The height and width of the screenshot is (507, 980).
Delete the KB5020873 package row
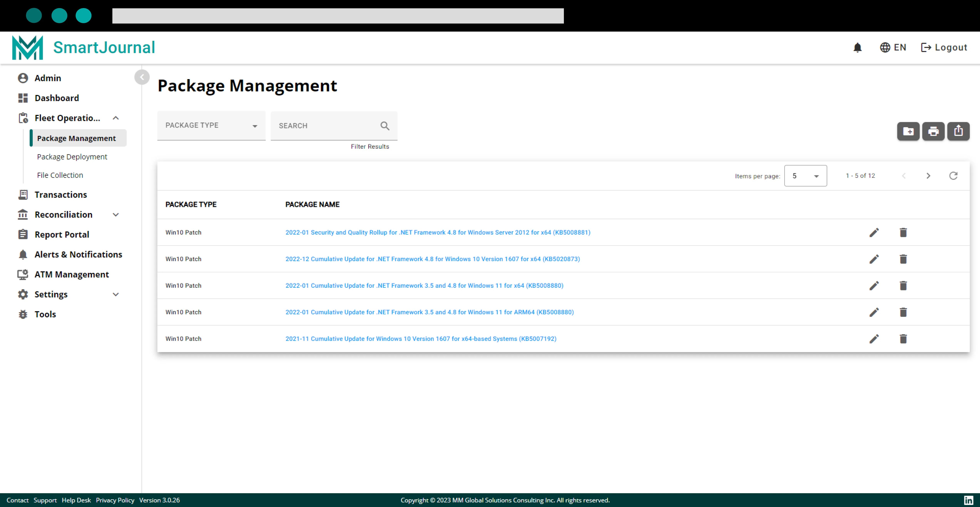pyautogui.click(x=903, y=259)
